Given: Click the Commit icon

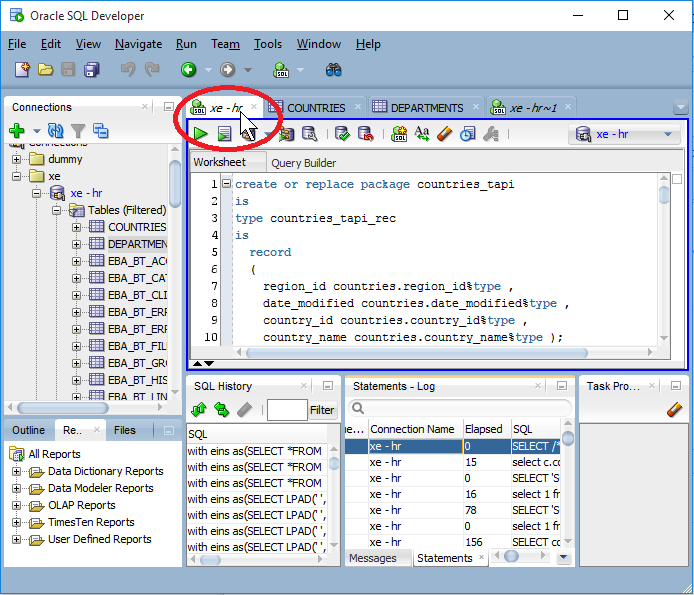Looking at the screenshot, I should tap(342, 134).
